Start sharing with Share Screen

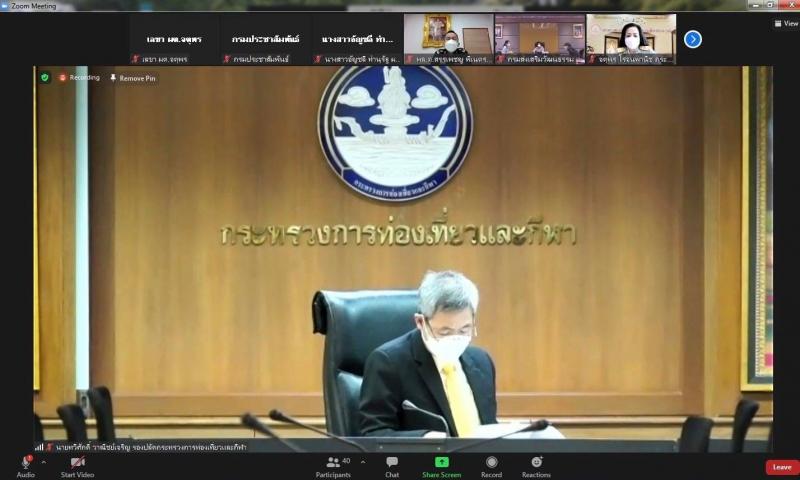(441, 466)
